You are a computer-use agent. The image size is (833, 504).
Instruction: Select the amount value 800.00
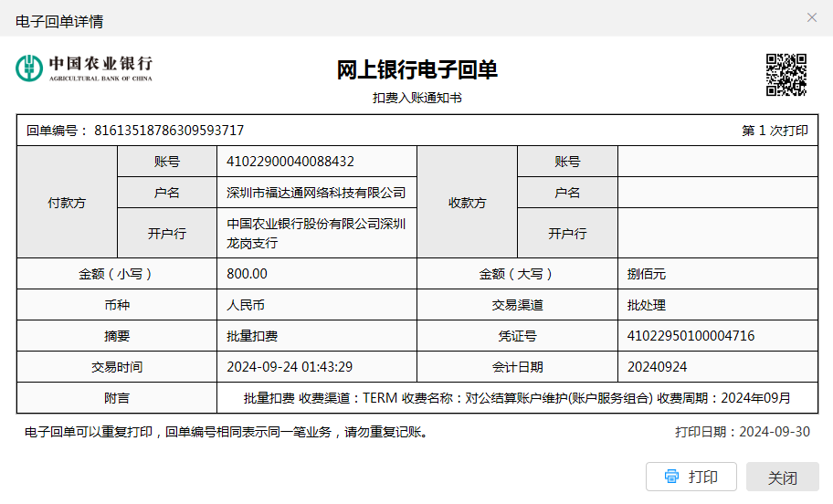pos(247,274)
